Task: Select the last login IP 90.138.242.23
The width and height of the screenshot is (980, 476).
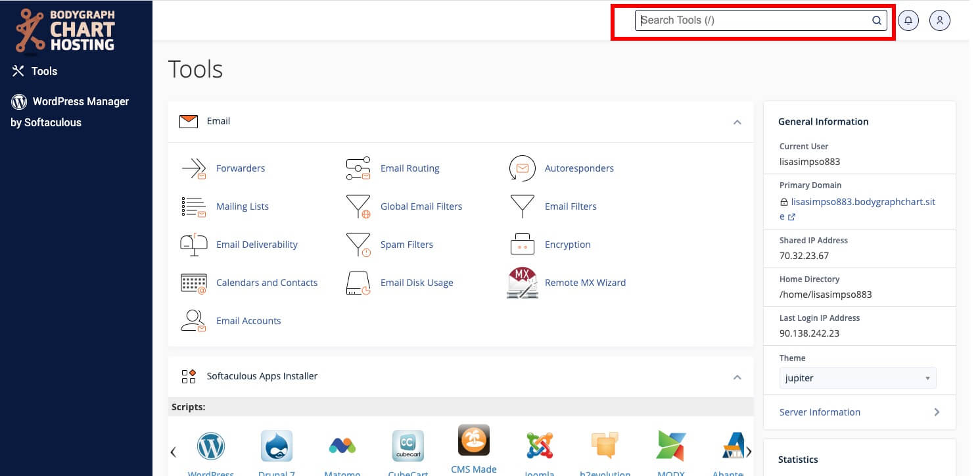Action: click(809, 333)
